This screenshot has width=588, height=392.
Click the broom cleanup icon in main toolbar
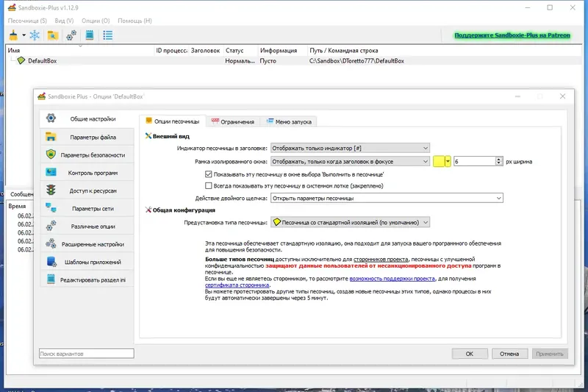[13, 35]
